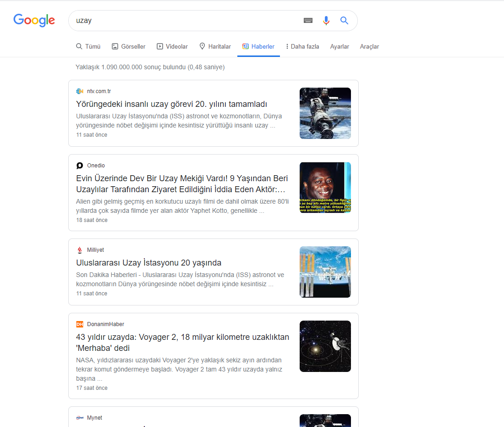
Task: Click the Mynet source logo icon
Action: pyautogui.click(x=80, y=418)
